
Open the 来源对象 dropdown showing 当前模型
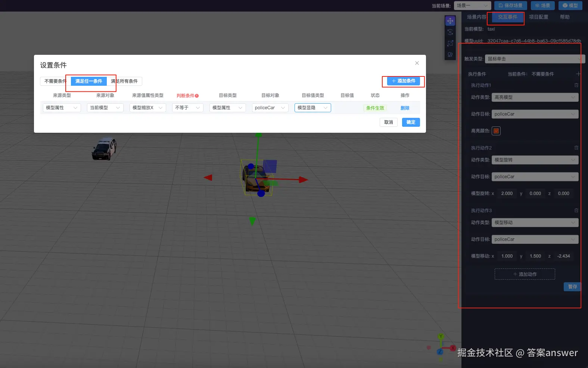105,108
